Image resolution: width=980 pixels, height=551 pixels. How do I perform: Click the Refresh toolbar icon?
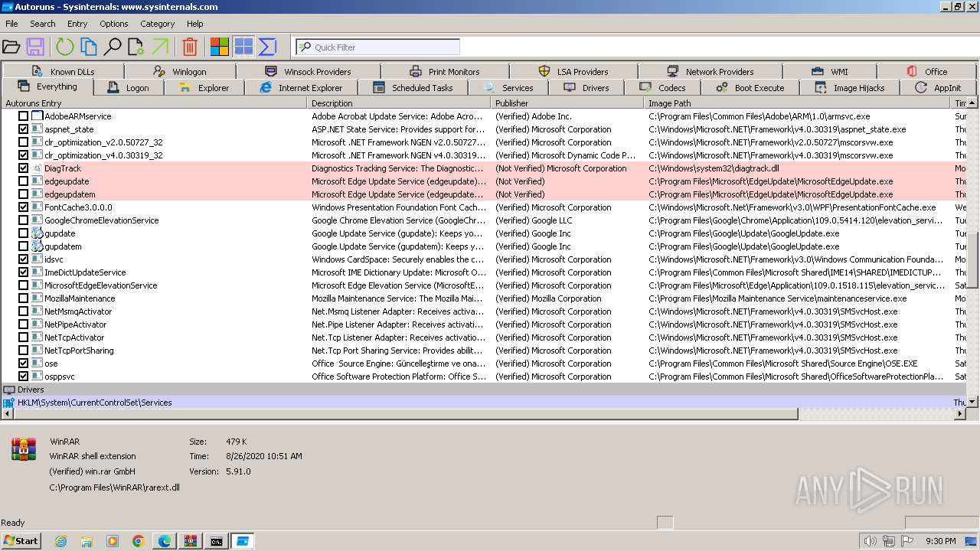64,47
